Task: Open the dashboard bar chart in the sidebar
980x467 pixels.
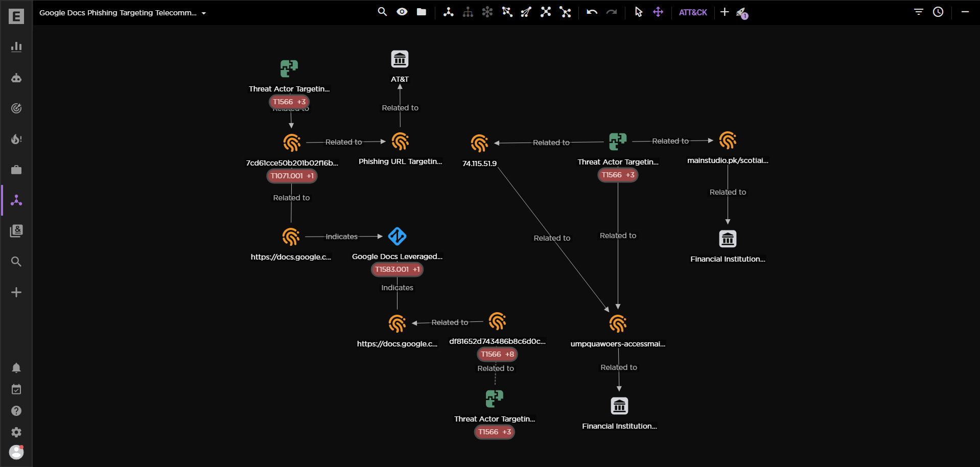Action: click(16, 47)
